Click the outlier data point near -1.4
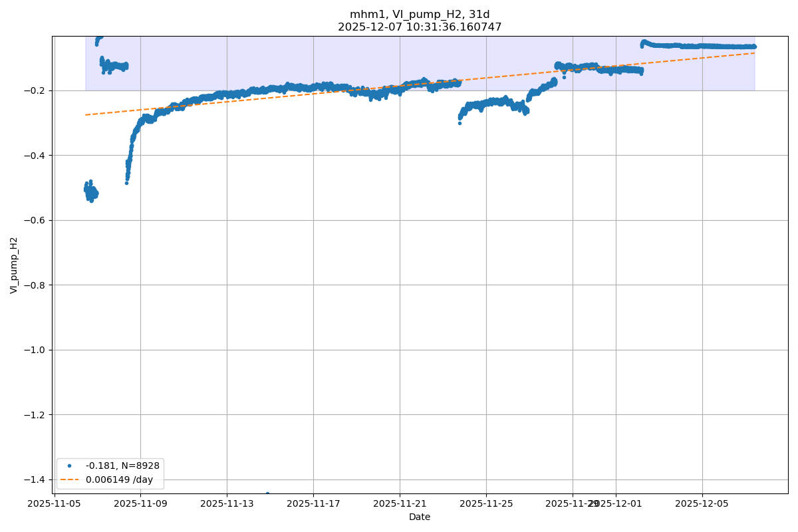This screenshot has height=532, width=798. click(x=267, y=493)
